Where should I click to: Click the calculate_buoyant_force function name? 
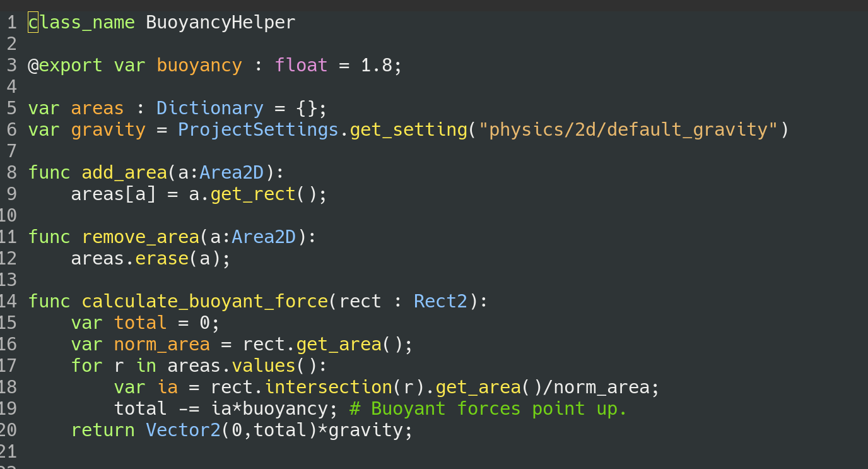click(204, 302)
